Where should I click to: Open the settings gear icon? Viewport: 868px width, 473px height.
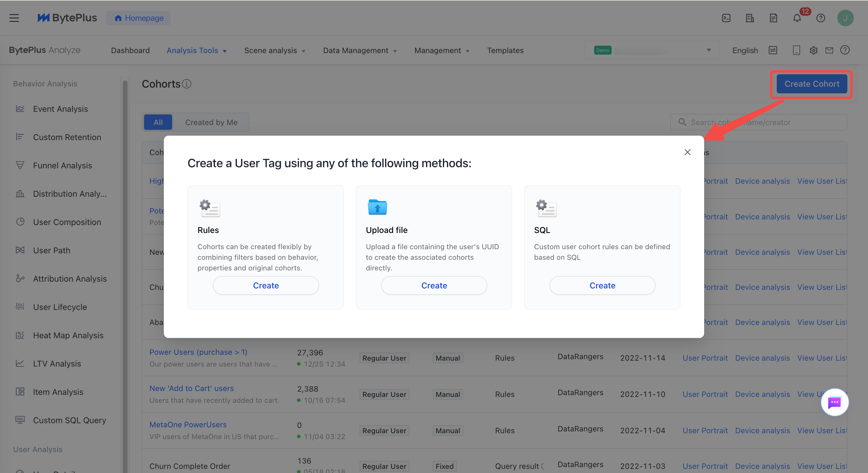[x=813, y=50]
